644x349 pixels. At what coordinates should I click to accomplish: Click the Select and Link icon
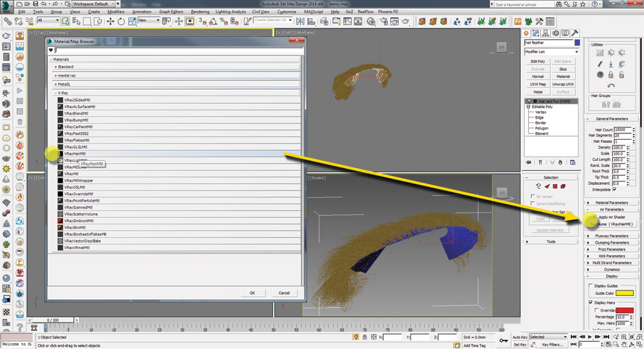pyautogui.click(x=8, y=21)
